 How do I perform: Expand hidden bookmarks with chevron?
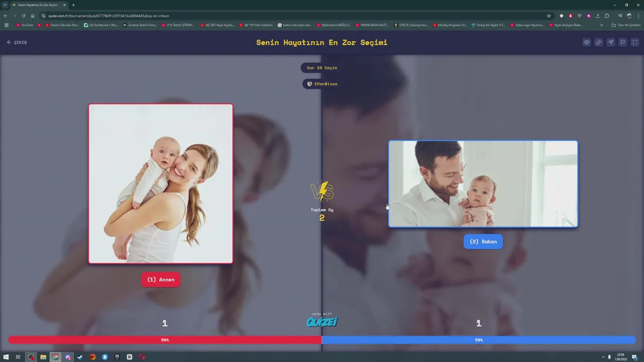point(602,25)
